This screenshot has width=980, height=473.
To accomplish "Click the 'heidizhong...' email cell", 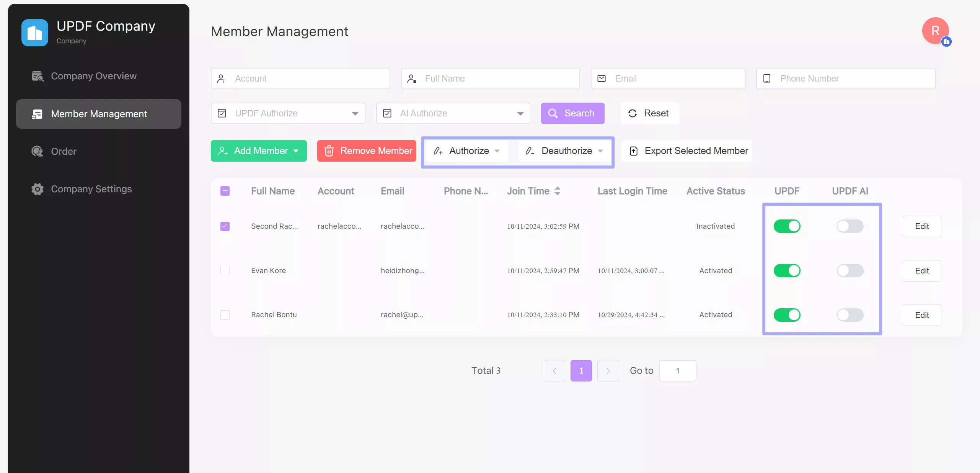I will pos(403,271).
